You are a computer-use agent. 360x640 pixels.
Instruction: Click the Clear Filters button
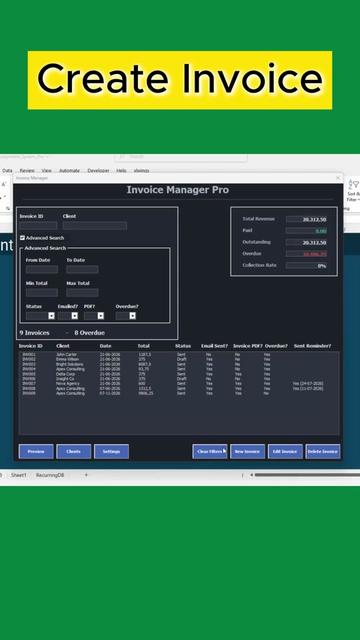[x=210, y=451]
